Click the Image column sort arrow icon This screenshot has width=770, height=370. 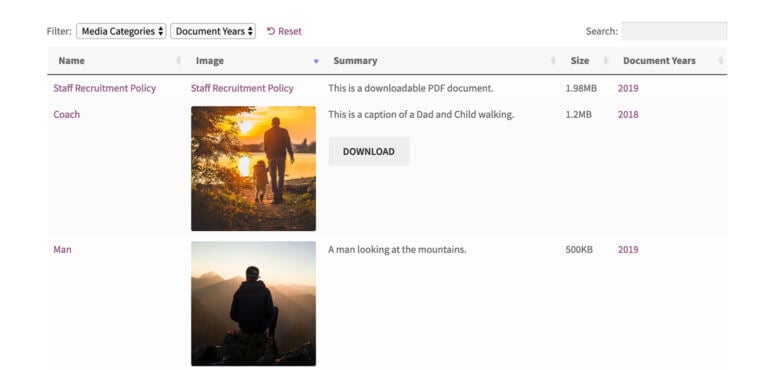pyautogui.click(x=316, y=61)
